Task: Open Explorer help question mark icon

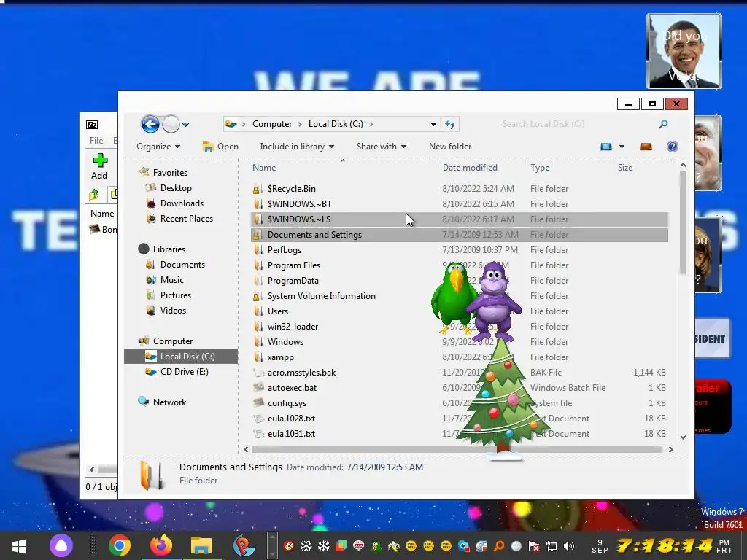Action: tap(672, 147)
